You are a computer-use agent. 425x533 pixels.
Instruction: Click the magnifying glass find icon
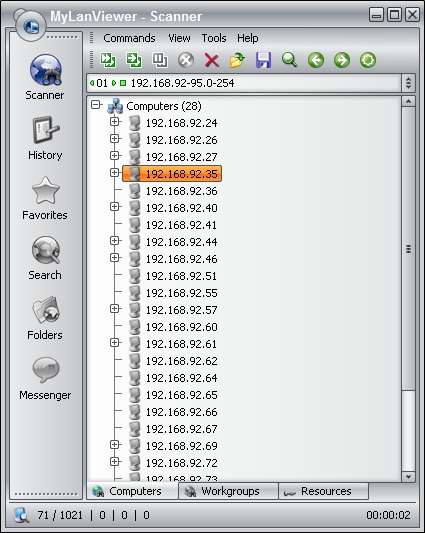[x=290, y=60]
